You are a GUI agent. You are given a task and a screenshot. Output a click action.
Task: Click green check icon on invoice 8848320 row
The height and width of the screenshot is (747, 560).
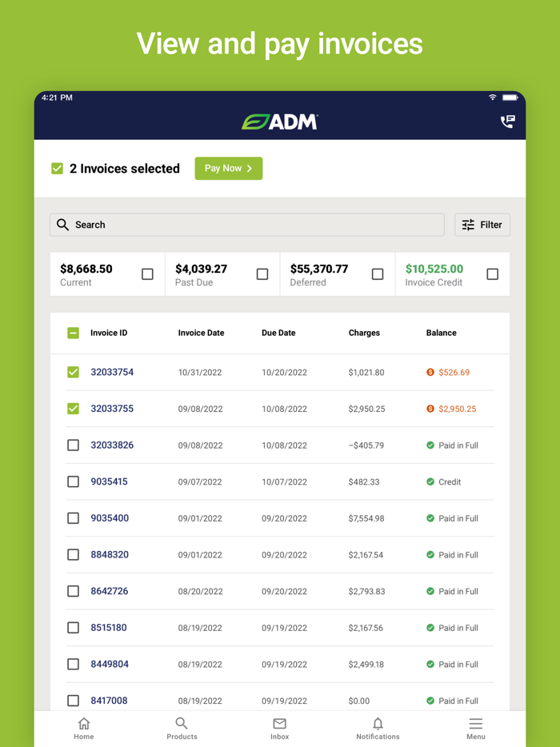pos(430,554)
